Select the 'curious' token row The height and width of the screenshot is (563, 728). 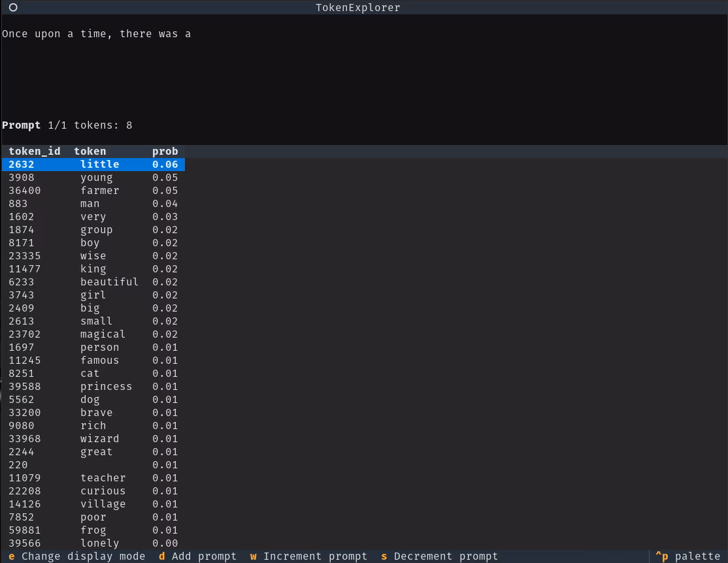tap(93, 491)
